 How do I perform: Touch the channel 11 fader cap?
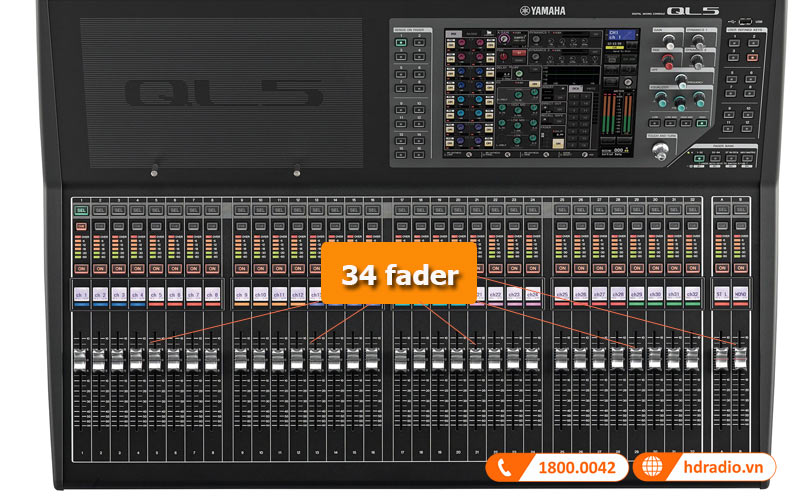278,359
